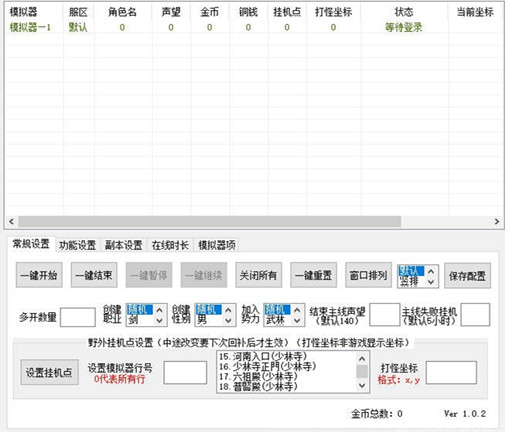Click the 一键开始 button
Screen dimensions: 505x432
tap(39, 275)
